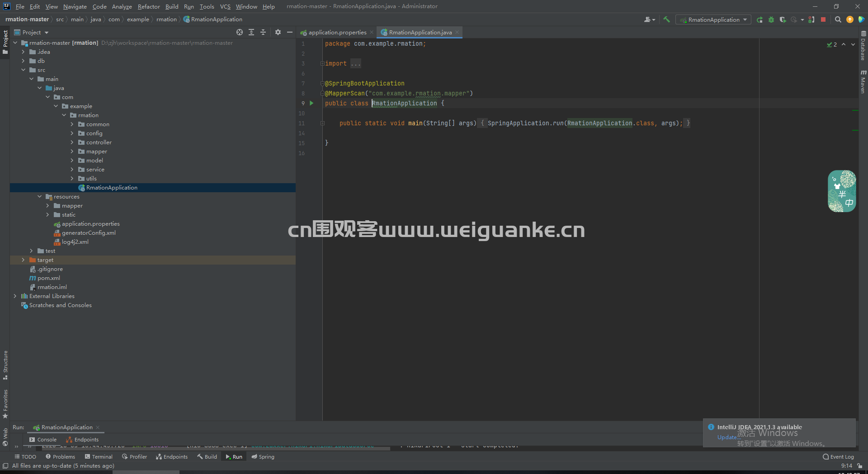Expand the .idea folder
This screenshot has width=868, height=474.
point(23,52)
